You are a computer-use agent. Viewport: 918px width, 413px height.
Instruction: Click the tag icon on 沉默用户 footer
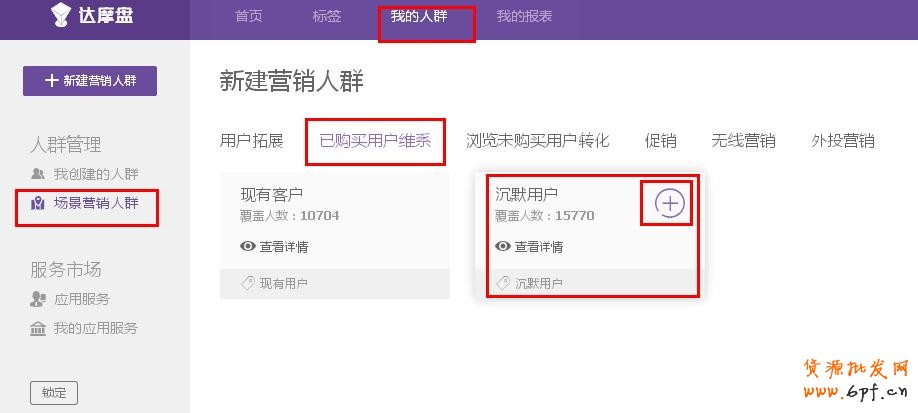click(503, 283)
